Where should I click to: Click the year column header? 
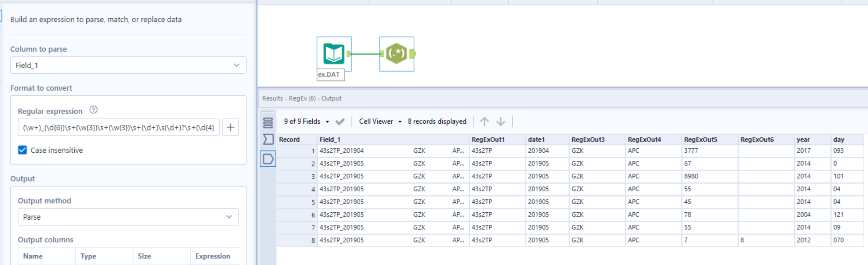(x=803, y=139)
